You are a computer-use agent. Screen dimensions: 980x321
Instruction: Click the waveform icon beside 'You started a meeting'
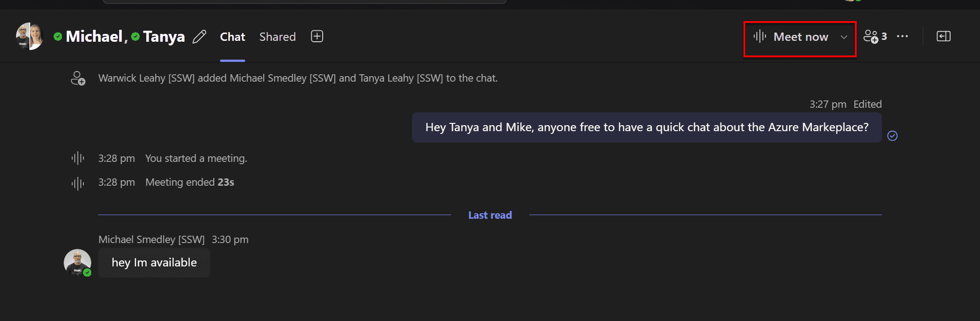(x=78, y=158)
